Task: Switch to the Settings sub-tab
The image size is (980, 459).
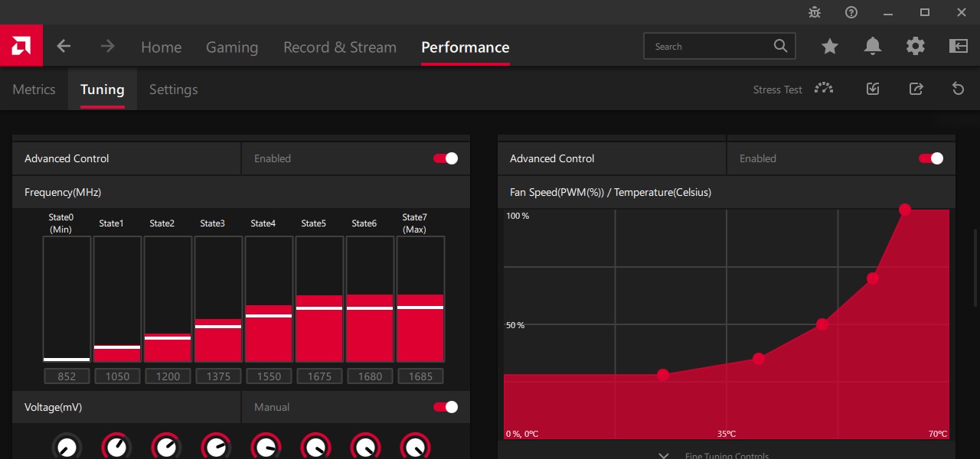Action: 174,90
